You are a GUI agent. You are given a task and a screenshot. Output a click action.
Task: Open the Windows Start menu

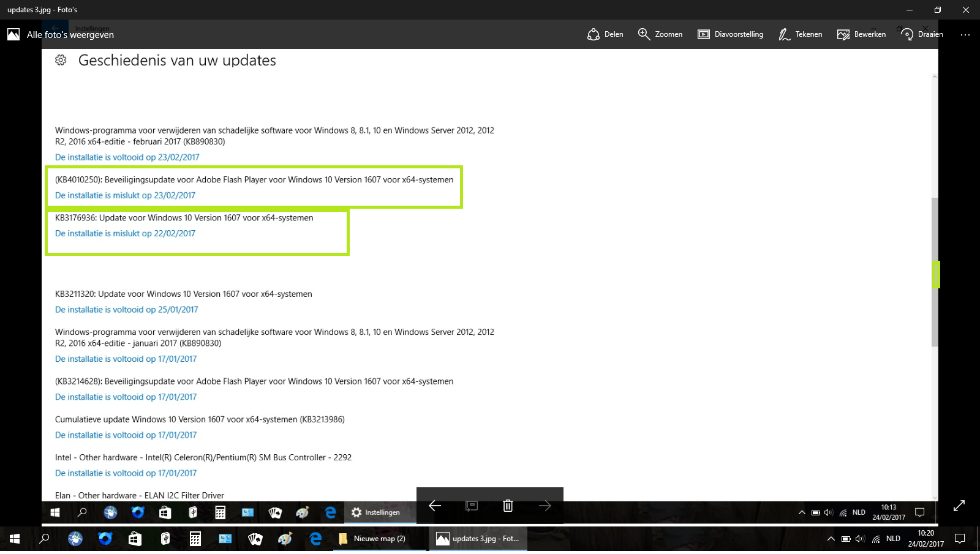[15, 539]
